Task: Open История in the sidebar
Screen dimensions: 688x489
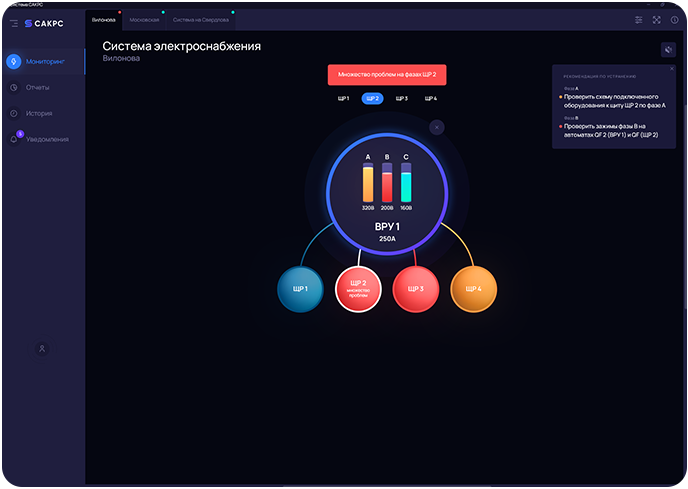Action: click(39, 113)
